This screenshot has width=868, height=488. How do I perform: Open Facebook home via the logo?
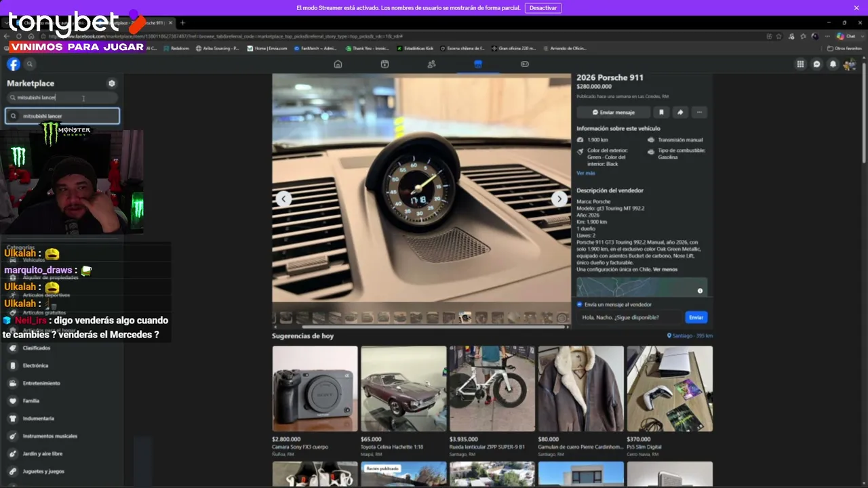pyautogui.click(x=14, y=64)
